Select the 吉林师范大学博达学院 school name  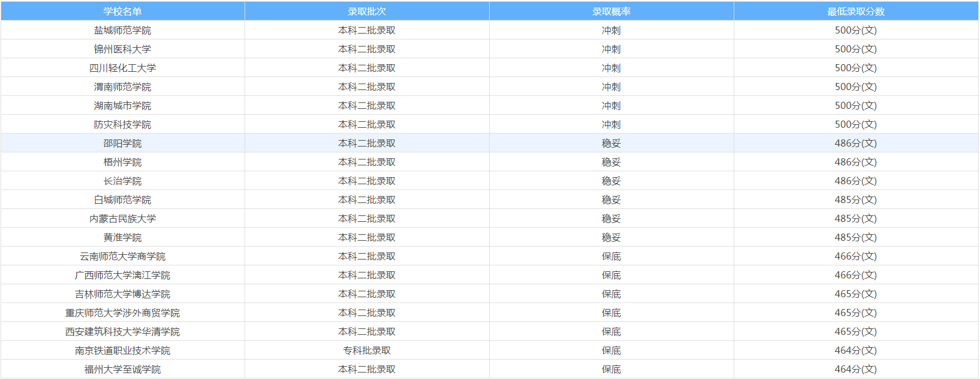[x=122, y=294]
